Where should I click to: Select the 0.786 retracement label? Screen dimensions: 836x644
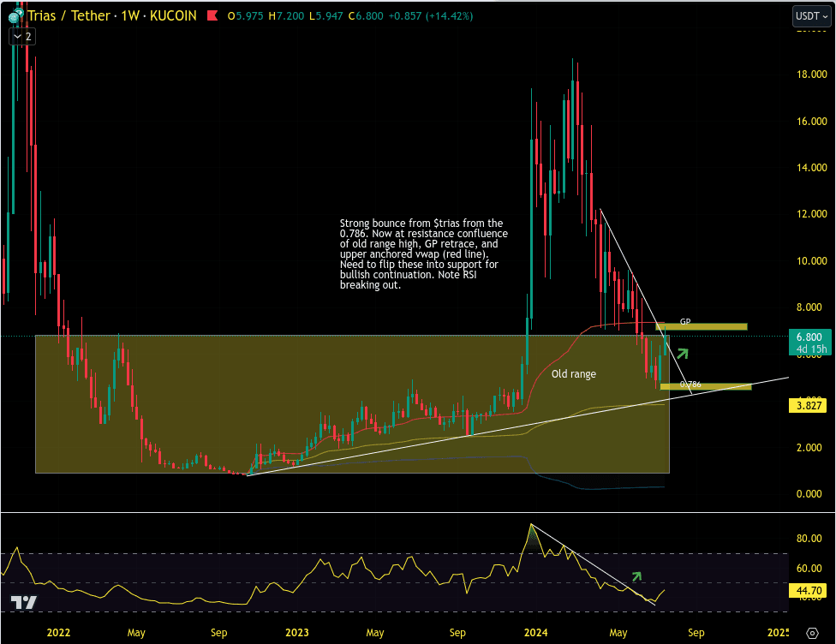(x=690, y=385)
